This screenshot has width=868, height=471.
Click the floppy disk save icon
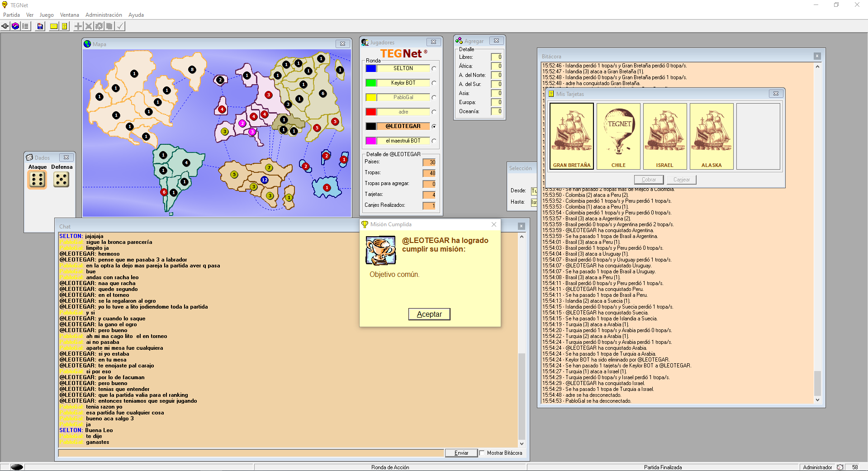click(40, 26)
